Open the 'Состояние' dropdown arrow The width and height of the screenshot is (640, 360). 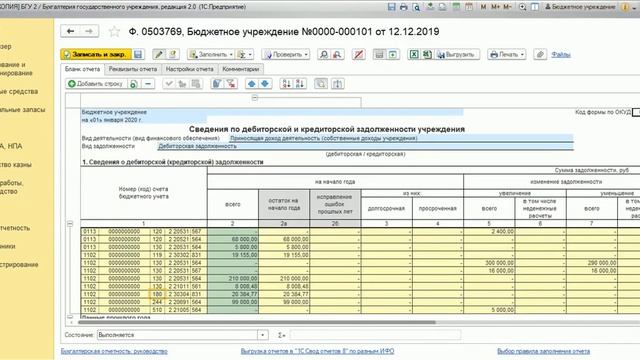tap(262, 335)
